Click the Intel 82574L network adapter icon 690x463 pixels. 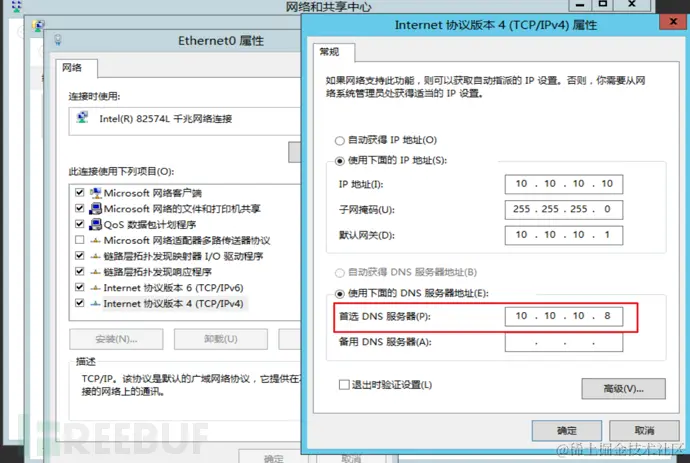(x=82, y=118)
